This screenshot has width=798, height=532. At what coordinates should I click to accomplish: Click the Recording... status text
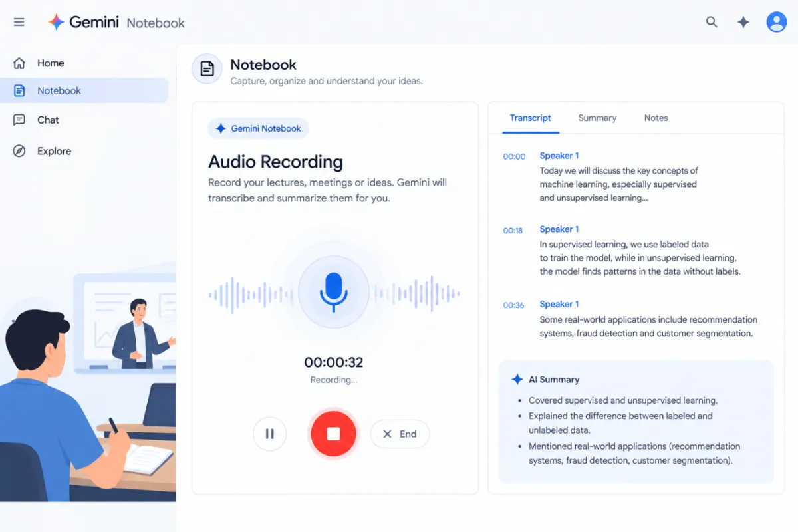click(333, 380)
